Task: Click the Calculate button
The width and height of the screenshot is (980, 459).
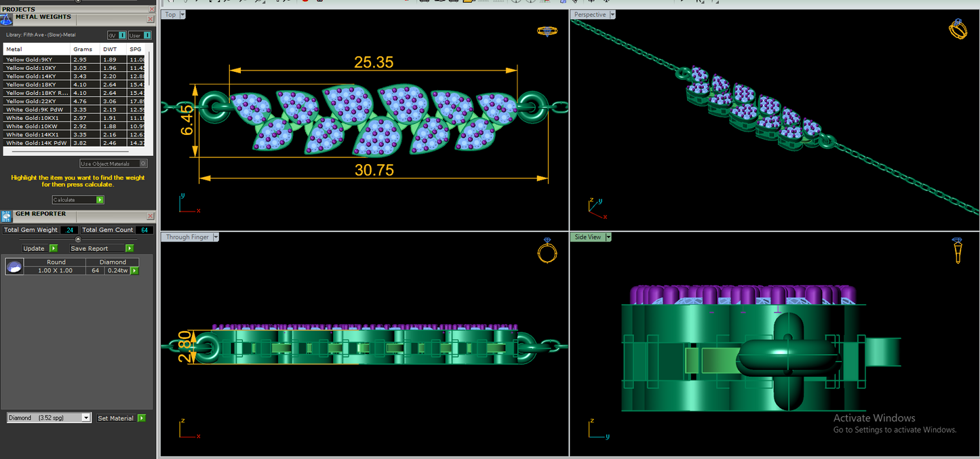Action: [x=78, y=200]
